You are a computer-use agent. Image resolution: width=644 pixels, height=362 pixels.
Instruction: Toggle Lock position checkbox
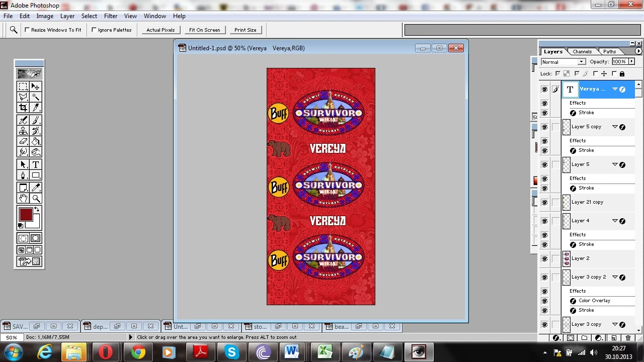(596, 74)
